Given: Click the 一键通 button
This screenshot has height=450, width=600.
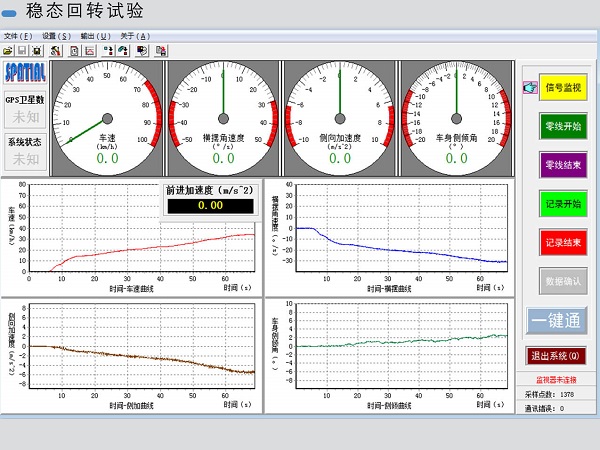Looking at the screenshot, I should [559, 319].
